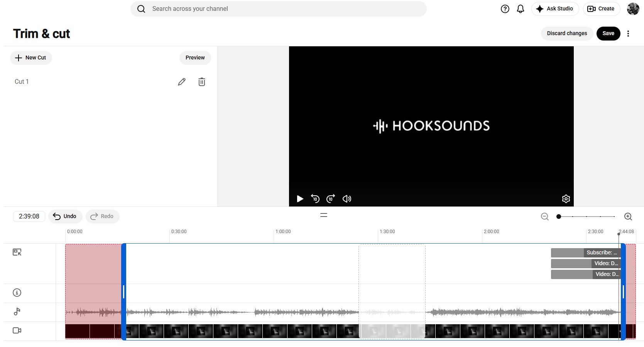Skip forward 10 seconds in the player
644x347 pixels.
(331, 199)
